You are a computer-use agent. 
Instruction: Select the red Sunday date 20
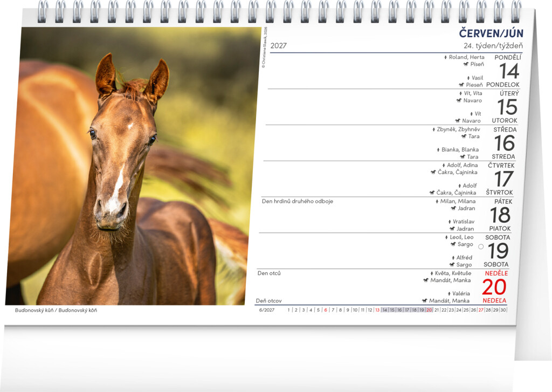point(494,287)
